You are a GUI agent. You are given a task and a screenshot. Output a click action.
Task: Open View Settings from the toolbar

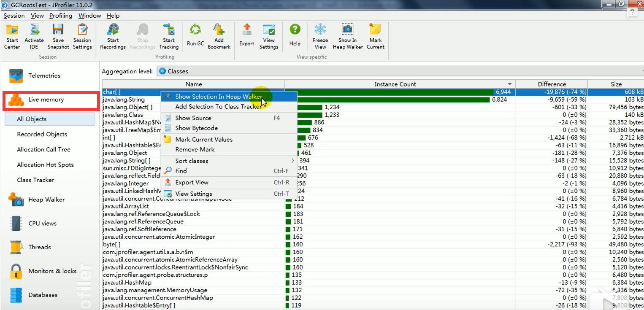(x=269, y=36)
